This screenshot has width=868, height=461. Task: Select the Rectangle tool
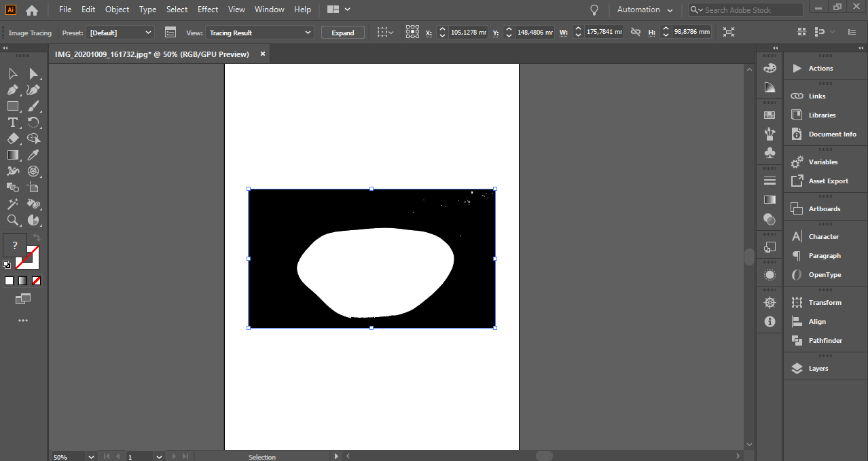[x=13, y=106]
